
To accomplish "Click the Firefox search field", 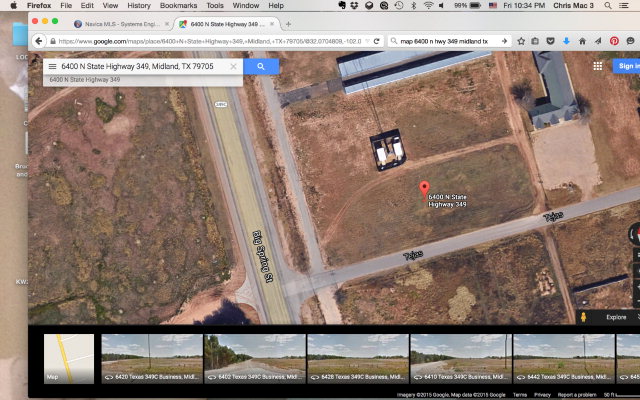I will coord(449,41).
